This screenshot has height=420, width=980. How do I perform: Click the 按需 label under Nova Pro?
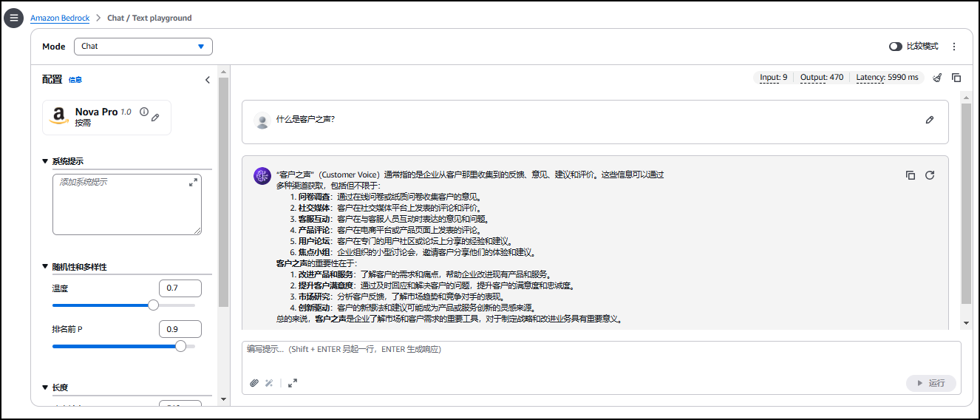click(x=82, y=123)
